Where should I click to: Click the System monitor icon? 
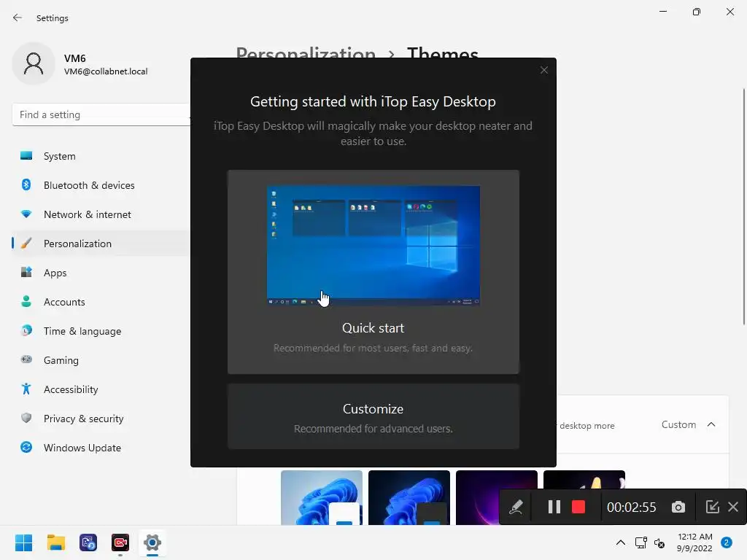point(26,156)
